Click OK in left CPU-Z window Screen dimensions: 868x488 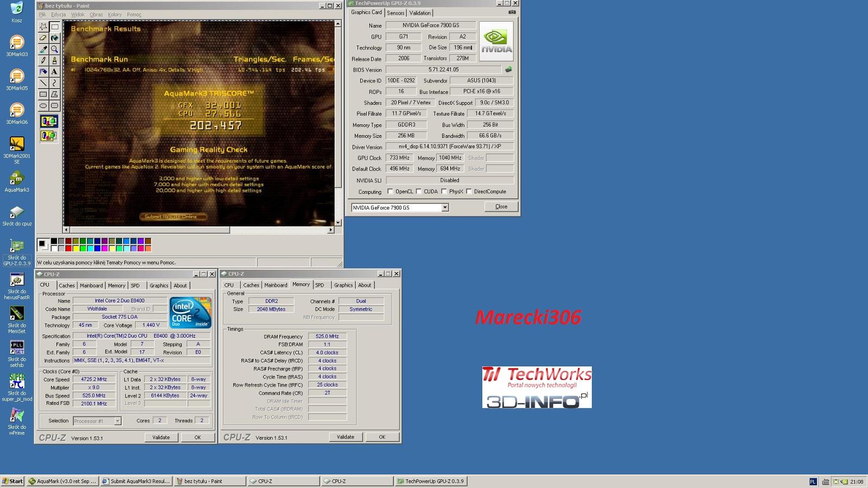point(197,437)
